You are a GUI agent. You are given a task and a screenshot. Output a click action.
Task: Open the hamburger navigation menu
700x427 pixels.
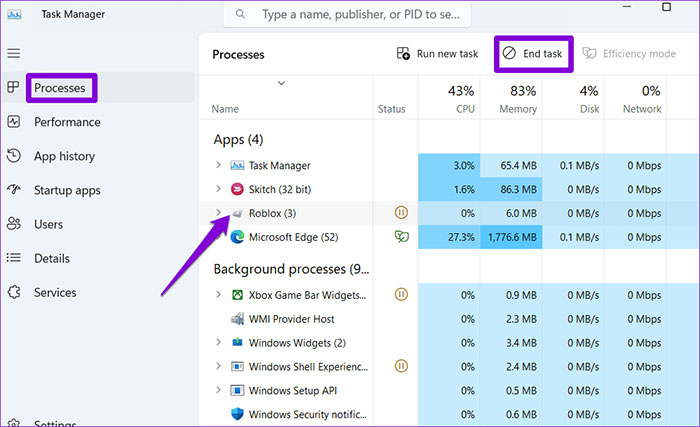(x=14, y=53)
